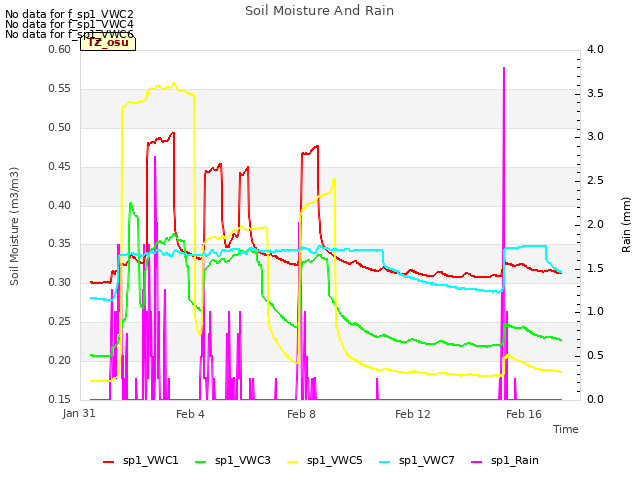Click the 0.0 rain axis tick label
The image size is (640, 480).
[595, 399]
